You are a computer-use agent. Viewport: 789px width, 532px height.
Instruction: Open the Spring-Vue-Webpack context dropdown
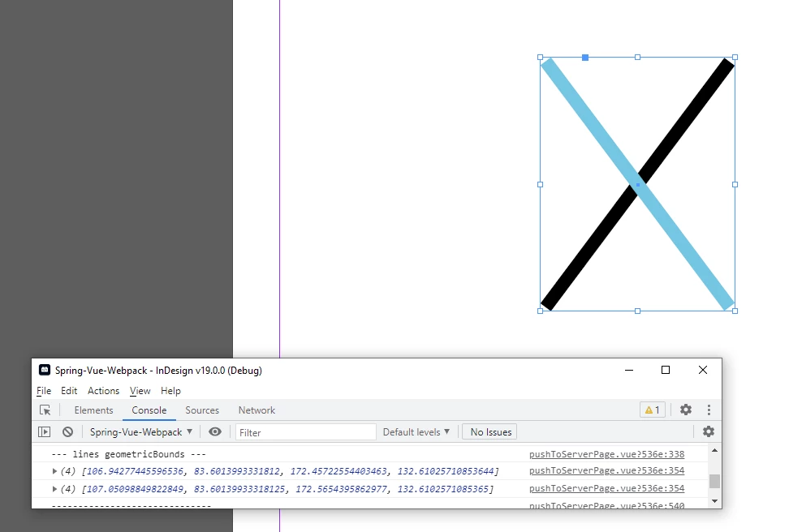pyautogui.click(x=141, y=432)
